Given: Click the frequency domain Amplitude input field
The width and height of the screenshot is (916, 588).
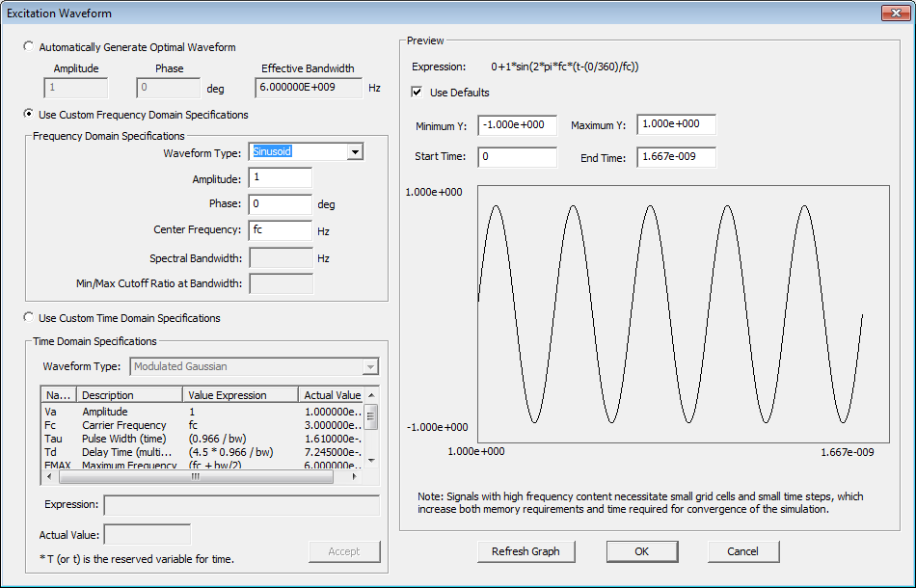Looking at the screenshot, I should 280,178.
